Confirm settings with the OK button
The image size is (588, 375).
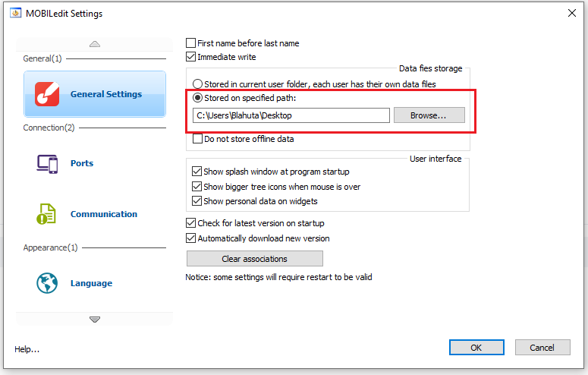[x=476, y=348]
